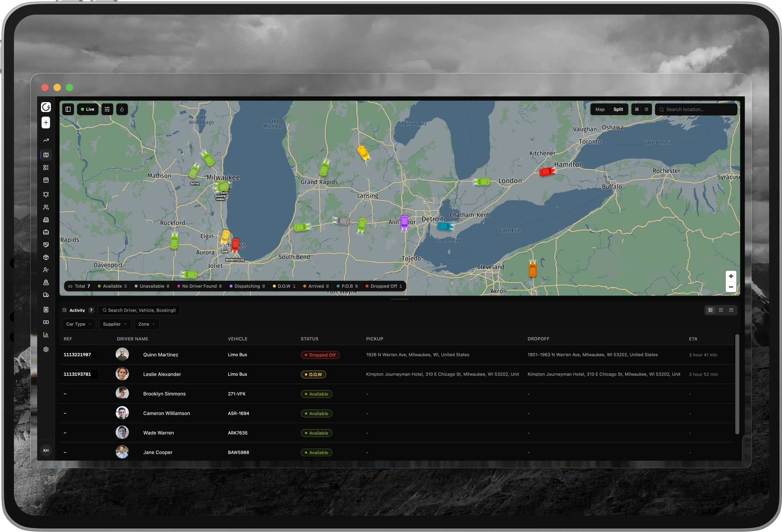Screen dimensions: 782x532
Task: Open the bar chart reports icon
Action: (46, 335)
